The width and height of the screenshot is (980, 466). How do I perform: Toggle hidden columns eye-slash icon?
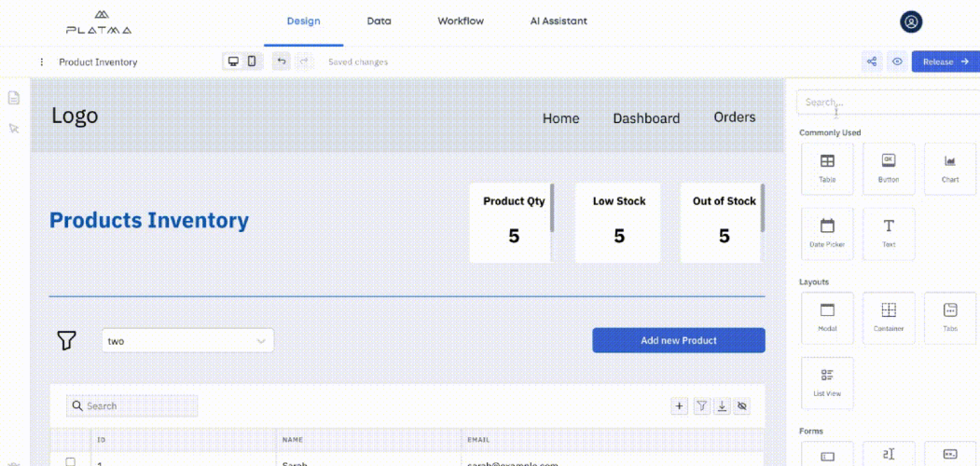click(x=742, y=406)
